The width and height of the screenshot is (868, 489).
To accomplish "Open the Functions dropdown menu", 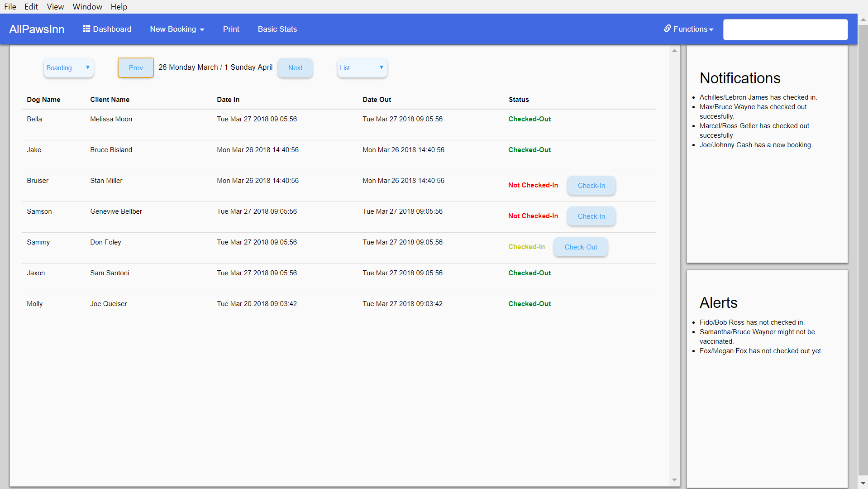I will tap(689, 29).
